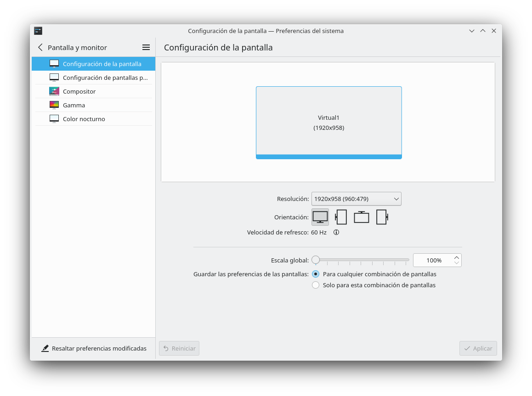
Task: Select the normal landscape orientation icon
Action: click(x=320, y=217)
